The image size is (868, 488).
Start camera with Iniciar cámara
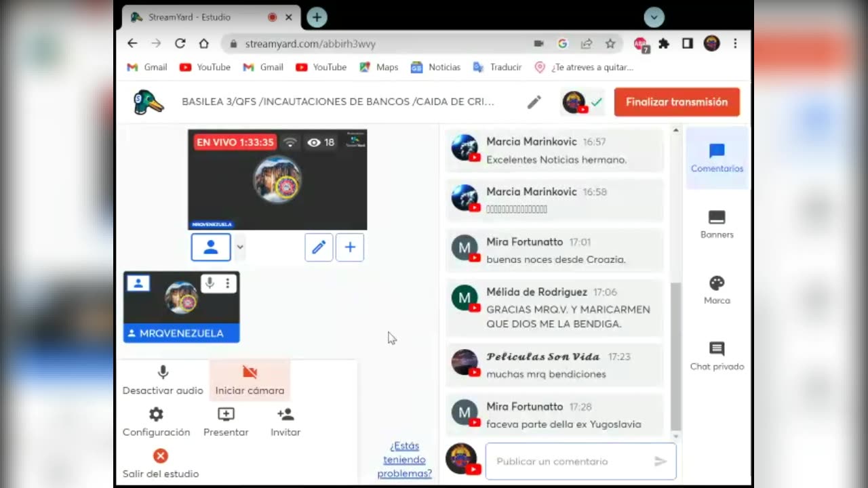pyautogui.click(x=250, y=380)
